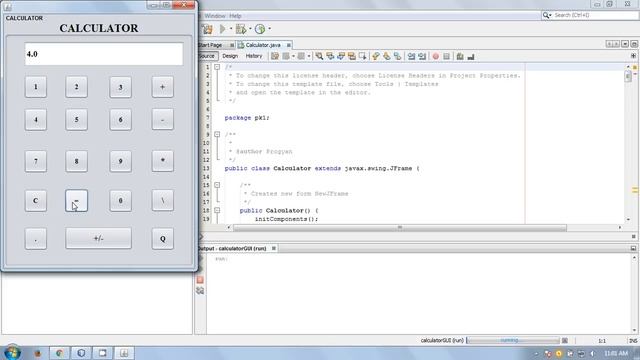The width and height of the screenshot is (640, 360).
Task: Click the Find Selection magnifier icon
Action: coord(319,56)
